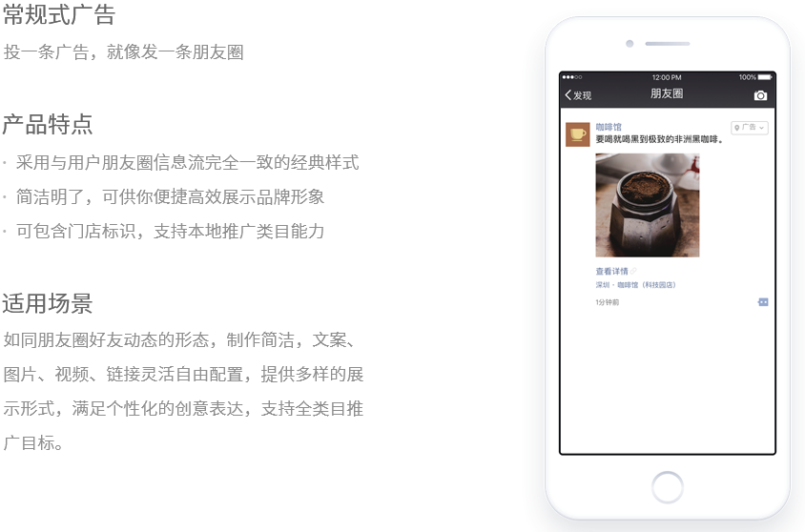Tap the comment bubble icon beside timestamp
Screen dimensions: 805x532
point(763,302)
